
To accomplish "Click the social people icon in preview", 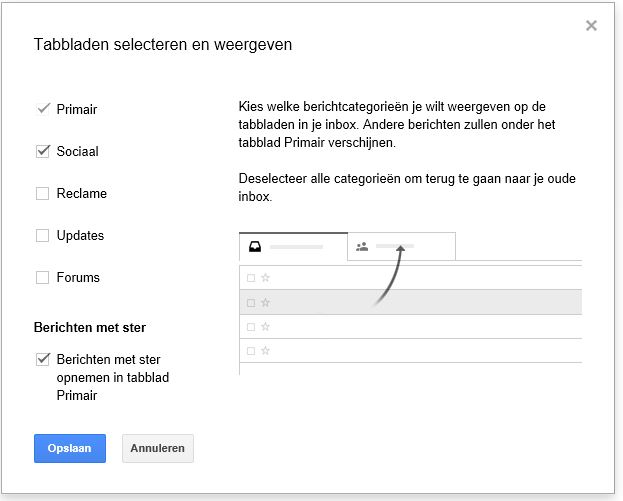I will point(362,247).
